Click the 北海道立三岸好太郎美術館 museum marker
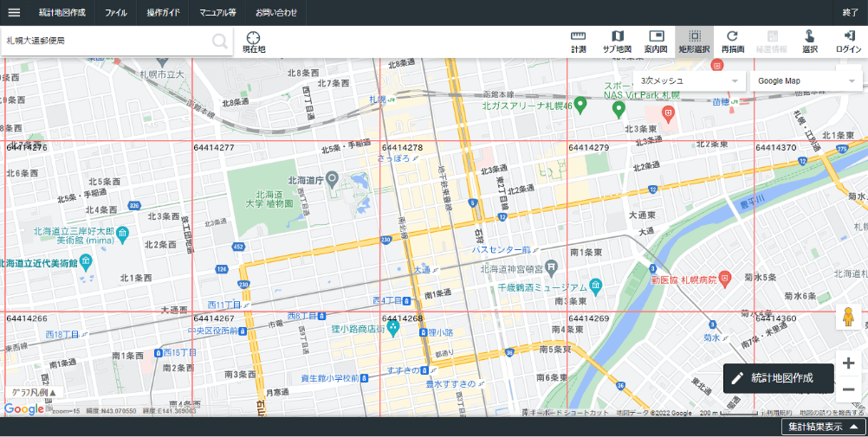The height and width of the screenshot is (437, 868). coord(122,234)
